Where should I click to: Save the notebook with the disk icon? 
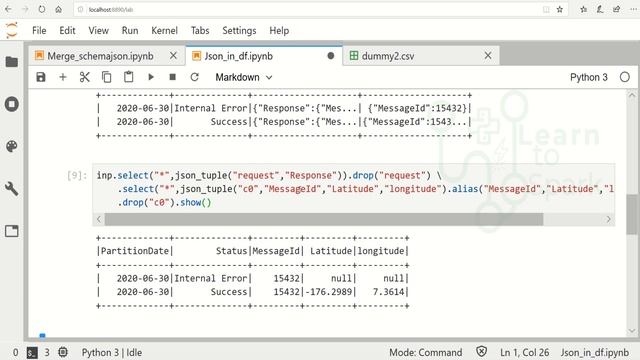[41, 77]
